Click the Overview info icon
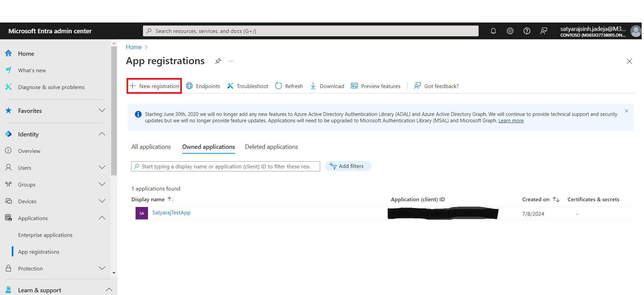This screenshot has width=644, height=295. tap(8, 151)
